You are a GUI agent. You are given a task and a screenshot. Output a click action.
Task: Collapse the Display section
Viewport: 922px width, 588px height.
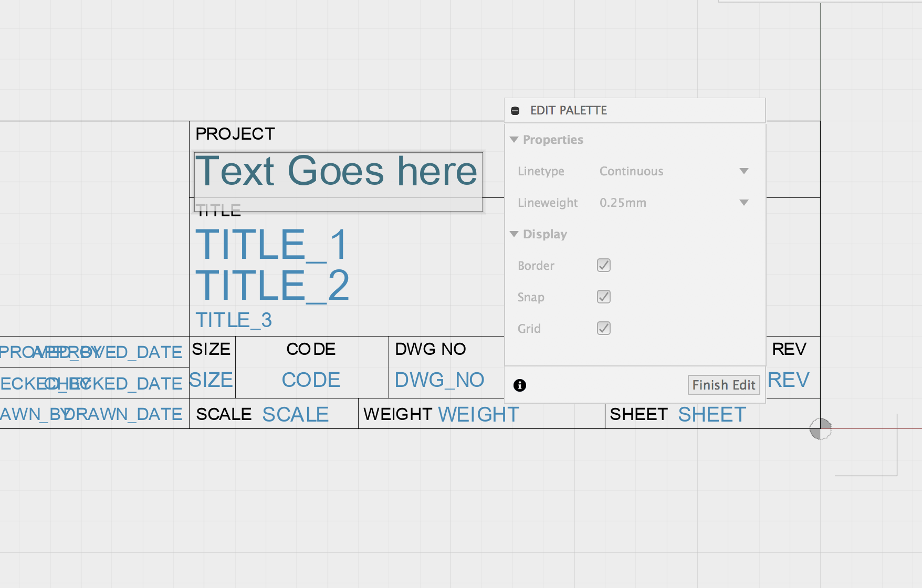coord(514,234)
